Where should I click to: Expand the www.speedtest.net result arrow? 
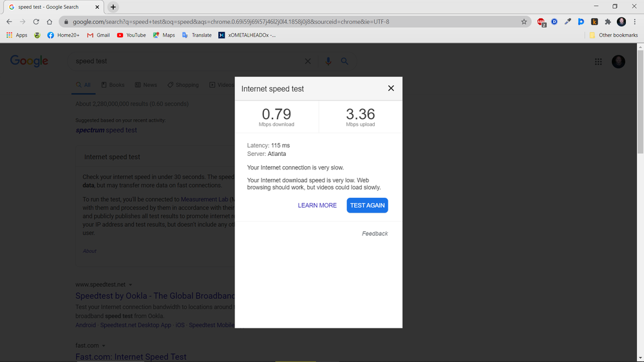click(x=131, y=285)
